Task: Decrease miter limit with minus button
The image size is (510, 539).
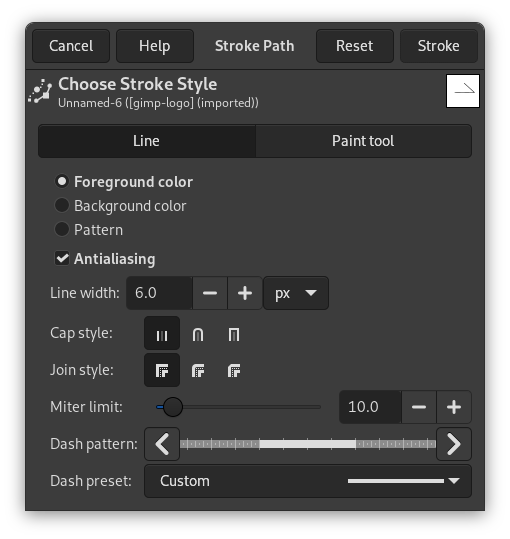Action: point(419,407)
